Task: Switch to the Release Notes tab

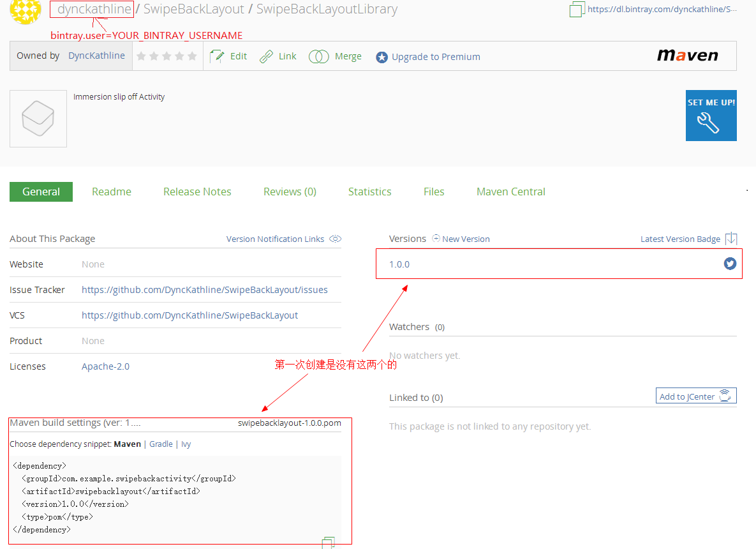Action: click(197, 192)
